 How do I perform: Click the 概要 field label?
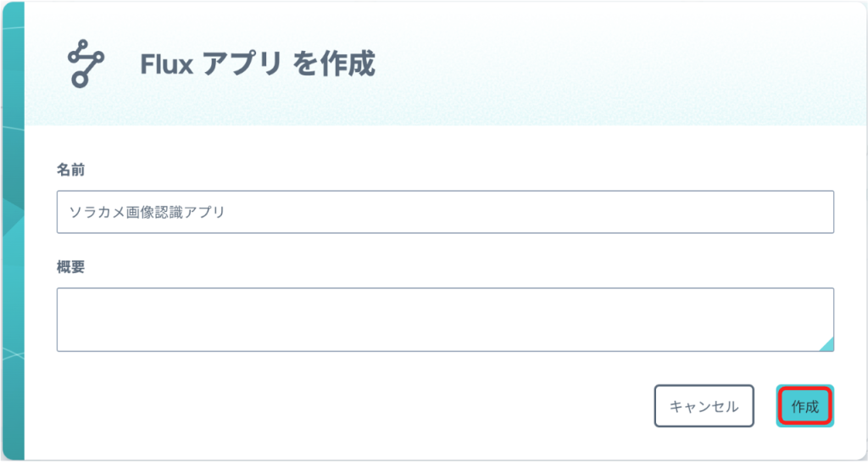point(71,267)
